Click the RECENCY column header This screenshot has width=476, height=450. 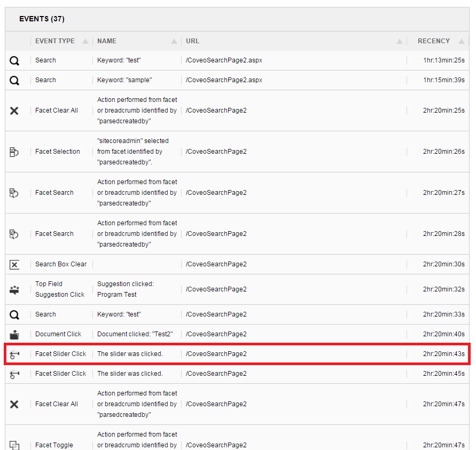click(434, 41)
